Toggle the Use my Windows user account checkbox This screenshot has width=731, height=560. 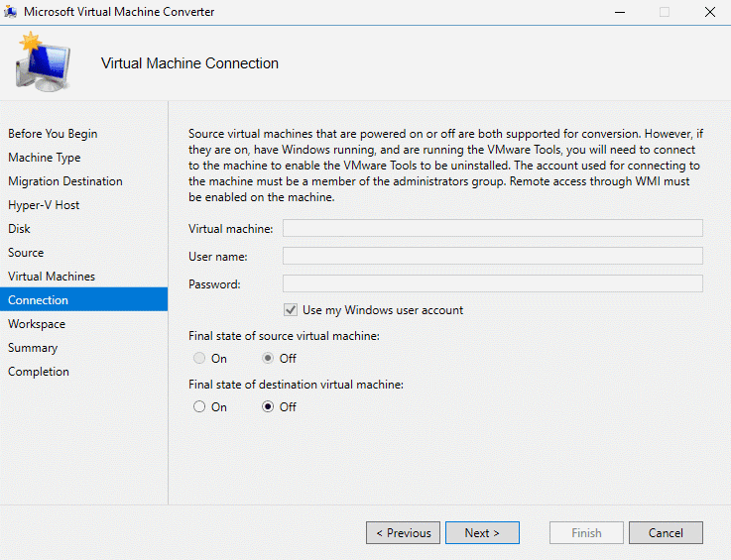(291, 310)
